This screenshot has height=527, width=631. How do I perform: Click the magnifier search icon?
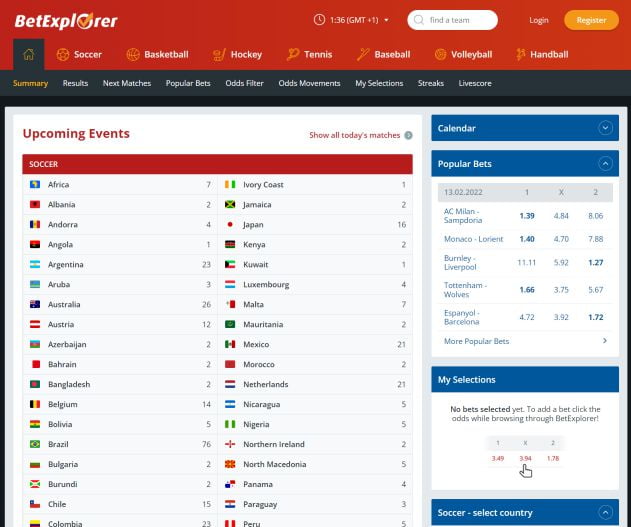419,20
